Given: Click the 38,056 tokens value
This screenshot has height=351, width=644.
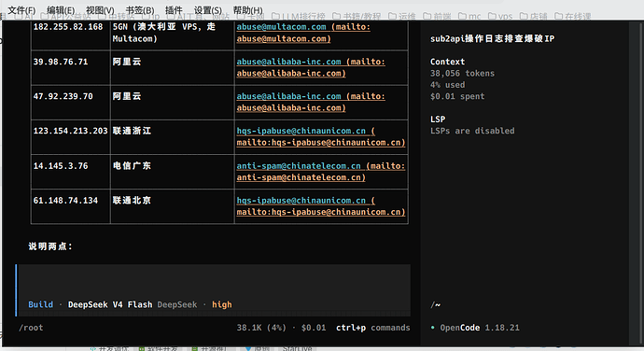Looking at the screenshot, I should click(x=462, y=73).
